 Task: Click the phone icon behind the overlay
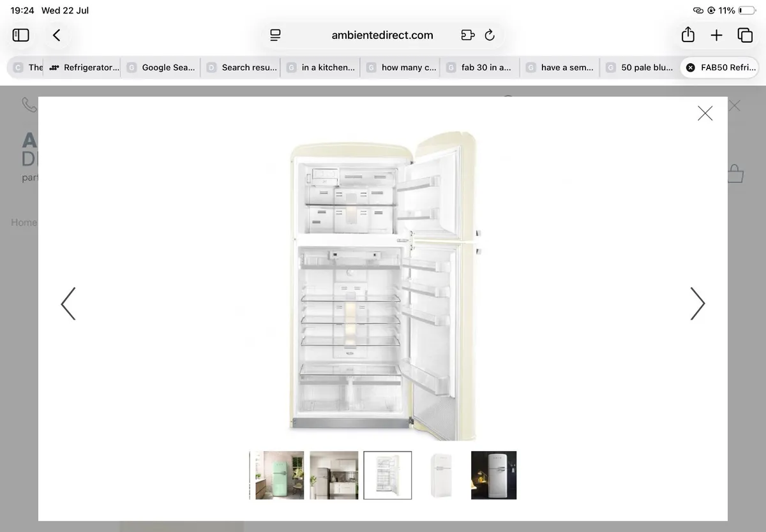[x=29, y=105]
